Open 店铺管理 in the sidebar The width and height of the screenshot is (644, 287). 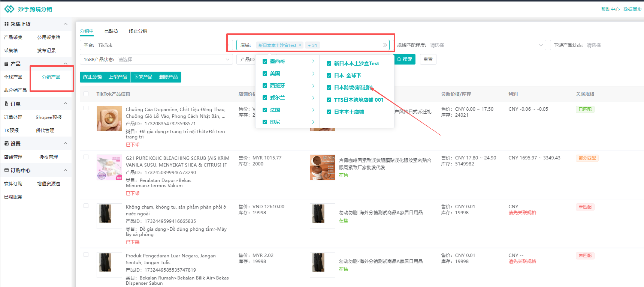pyautogui.click(x=13, y=157)
